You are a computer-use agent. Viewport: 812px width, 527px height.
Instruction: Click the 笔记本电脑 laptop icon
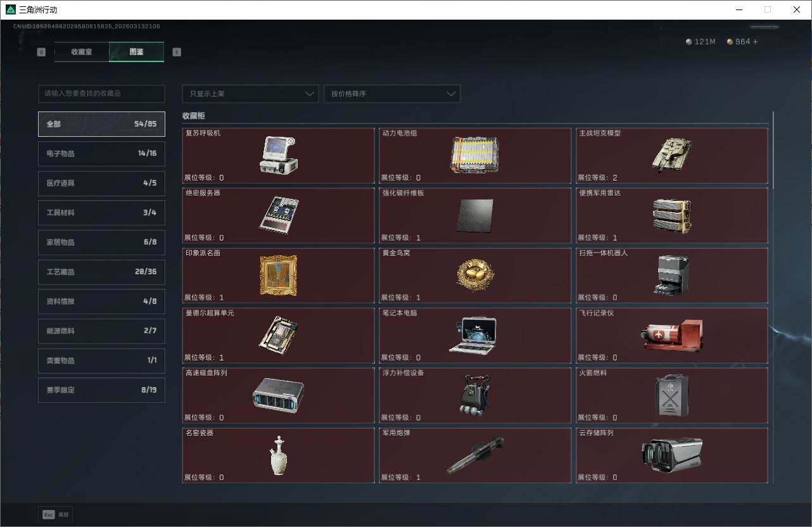coord(473,335)
